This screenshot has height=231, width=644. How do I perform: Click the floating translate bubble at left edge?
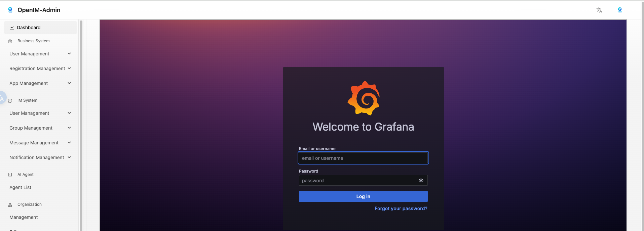coord(3,98)
